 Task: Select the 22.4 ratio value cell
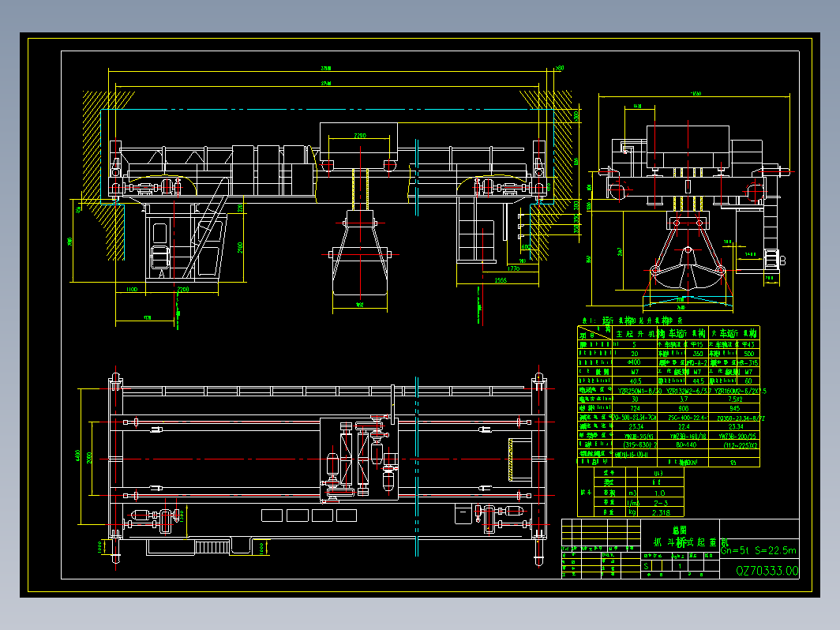click(x=684, y=426)
